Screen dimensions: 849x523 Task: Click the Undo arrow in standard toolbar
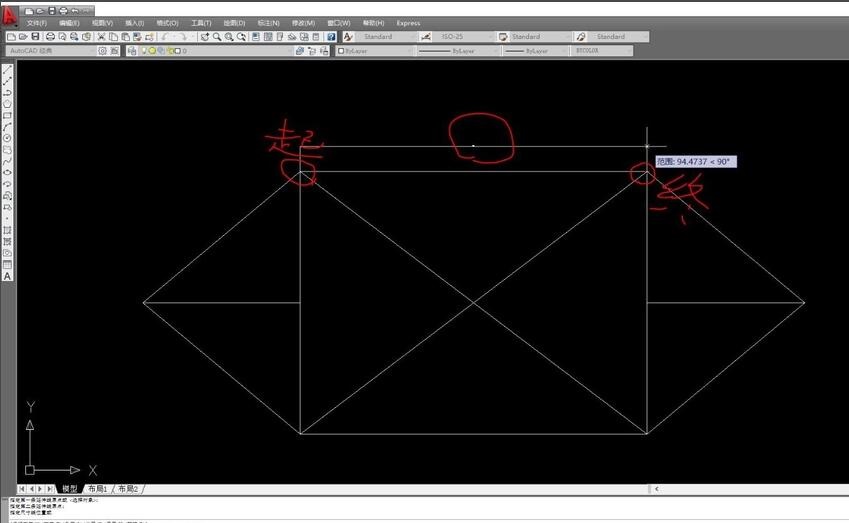click(164, 37)
